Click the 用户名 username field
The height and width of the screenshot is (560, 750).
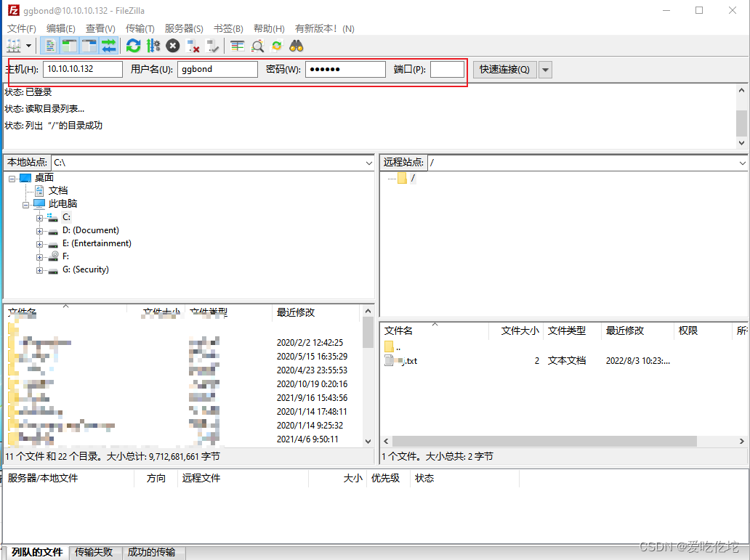point(217,69)
